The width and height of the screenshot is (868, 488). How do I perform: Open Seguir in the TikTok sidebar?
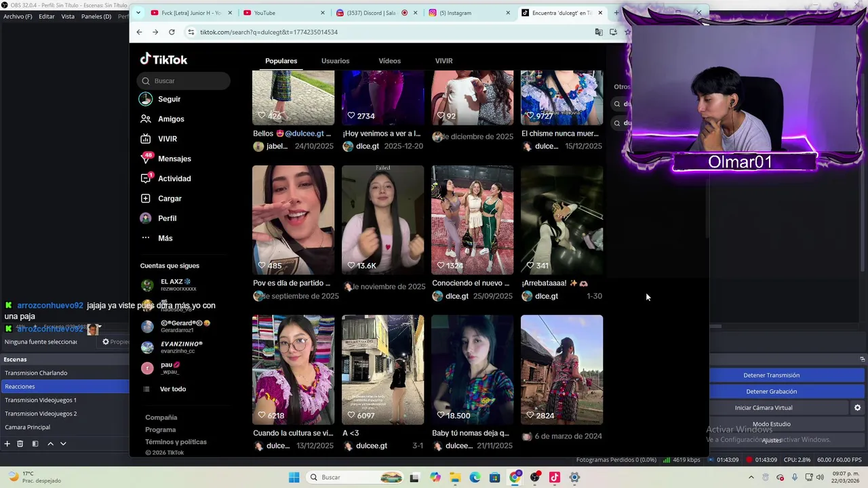(160, 99)
